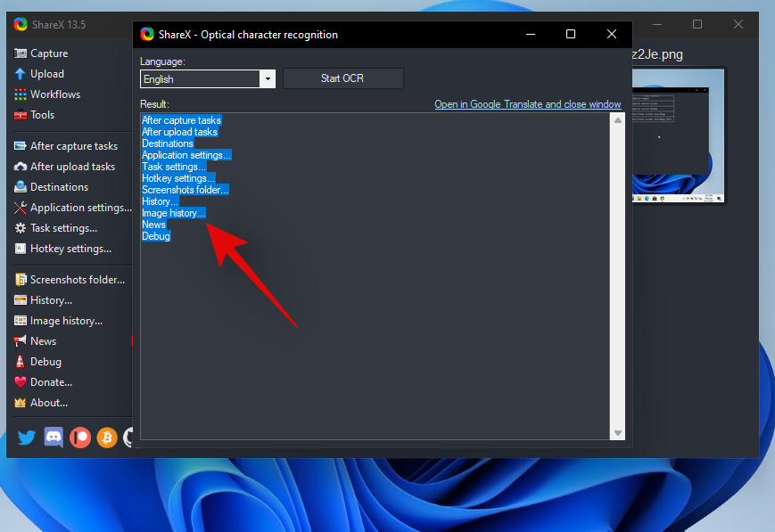The image size is (775, 532).
Task: Click the Donate... label in sidebar
Action: pos(51,382)
